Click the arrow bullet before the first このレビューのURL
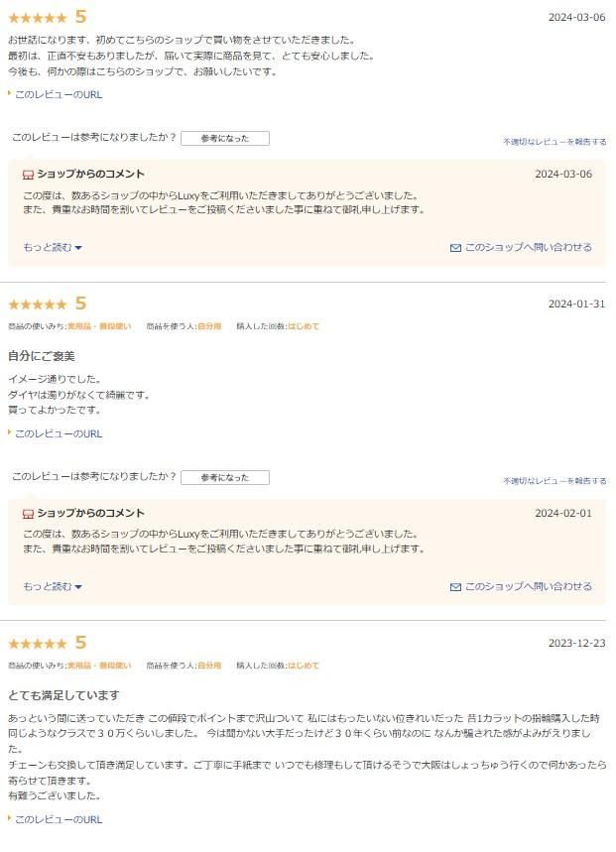The height and width of the screenshot is (852, 616). tap(10, 94)
